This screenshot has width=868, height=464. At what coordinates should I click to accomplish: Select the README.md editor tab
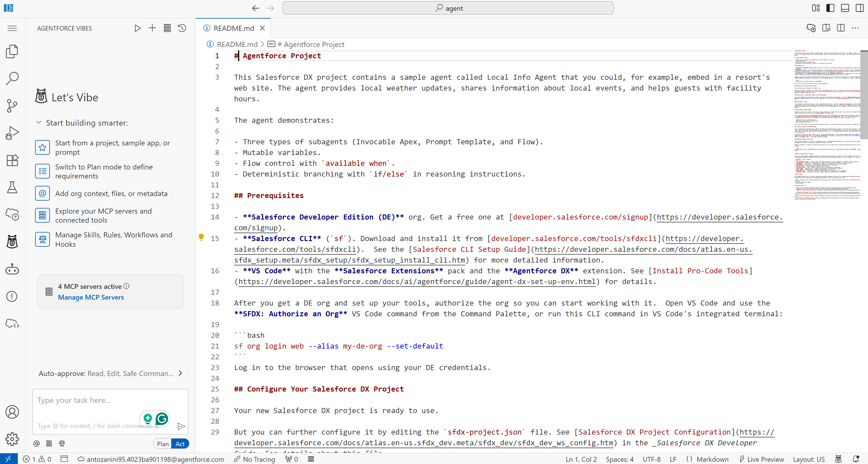(234, 28)
